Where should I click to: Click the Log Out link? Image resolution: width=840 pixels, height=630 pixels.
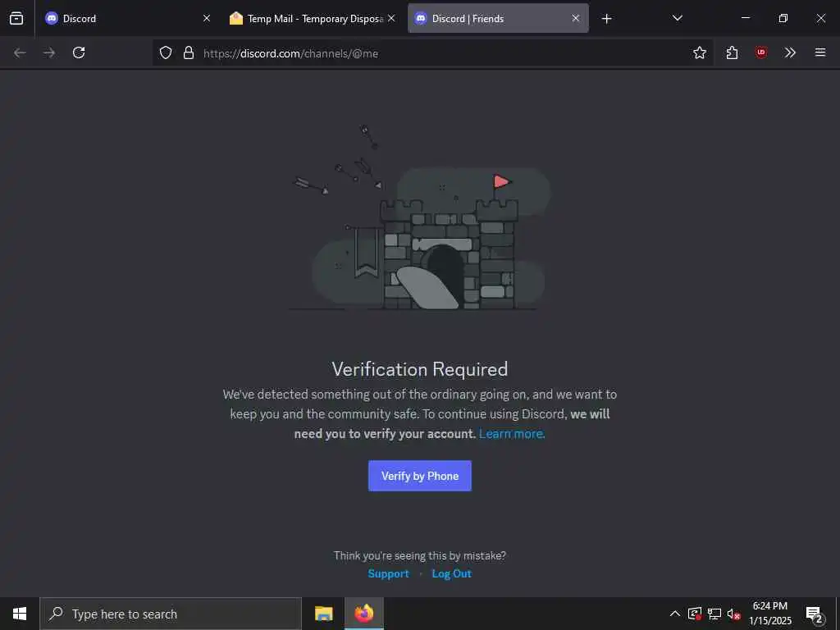pyautogui.click(x=452, y=573)
